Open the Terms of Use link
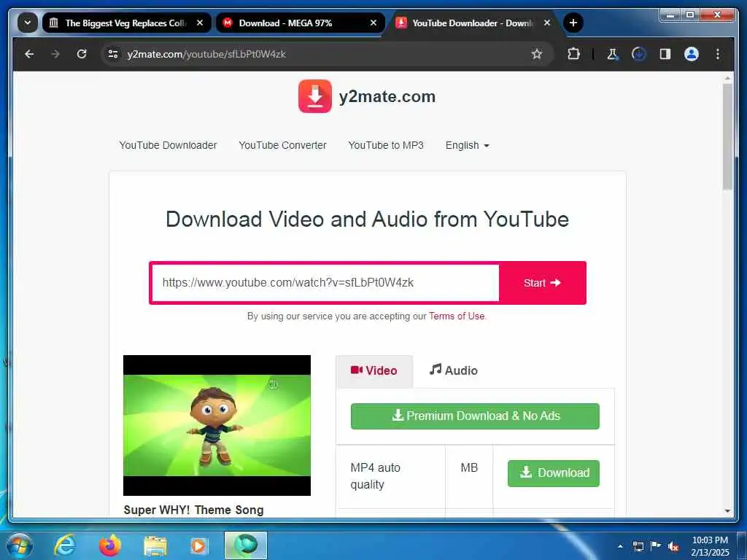Viewport: 747px width, 560px height. pos(457,316)
